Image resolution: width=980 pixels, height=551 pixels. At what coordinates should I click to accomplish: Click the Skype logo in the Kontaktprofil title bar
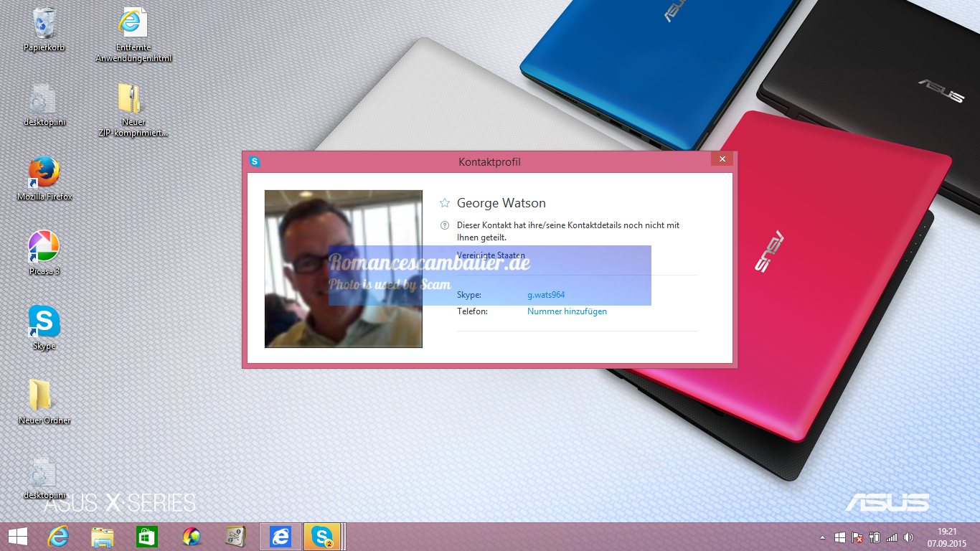(x=255, y=161)
